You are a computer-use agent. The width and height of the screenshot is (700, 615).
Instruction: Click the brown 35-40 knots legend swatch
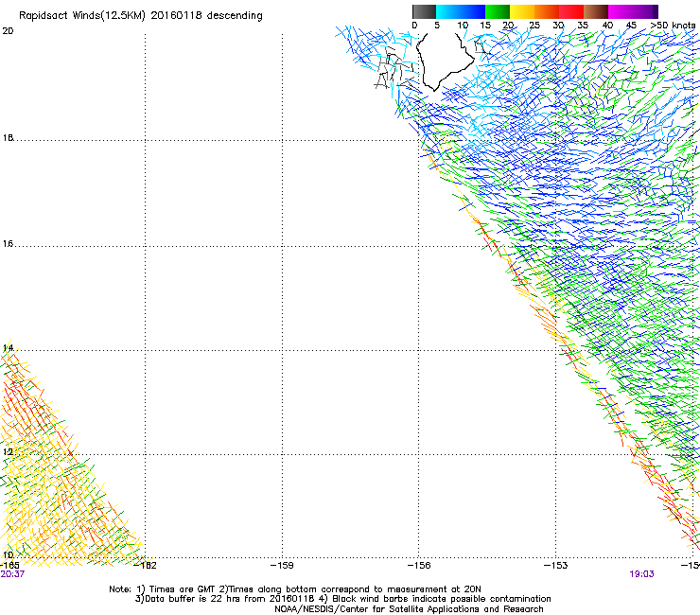tap(596, 11)
